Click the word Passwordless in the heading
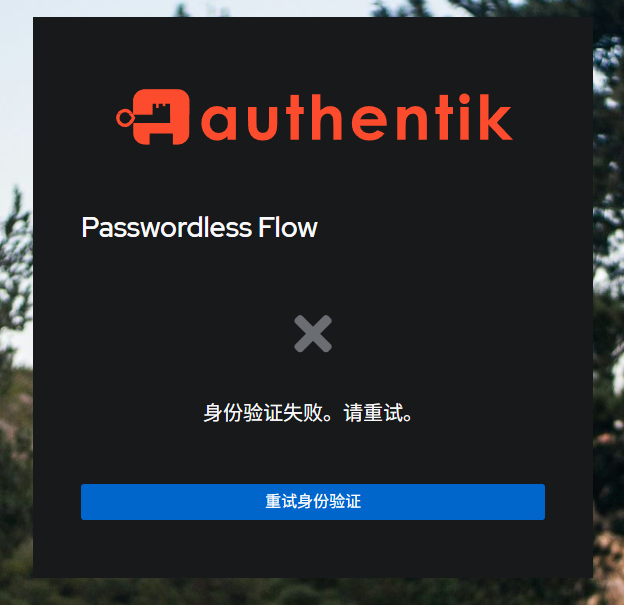 167,228
